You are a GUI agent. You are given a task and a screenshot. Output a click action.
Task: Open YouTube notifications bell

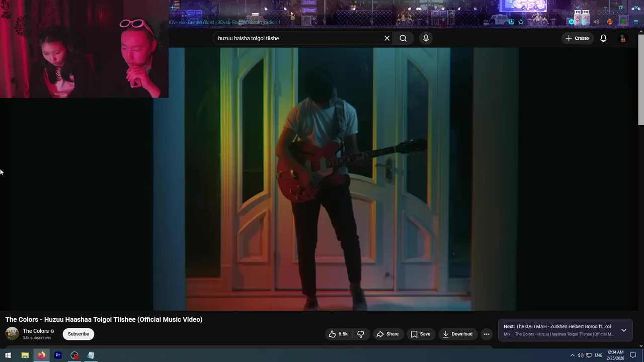[x=603, y=38]
